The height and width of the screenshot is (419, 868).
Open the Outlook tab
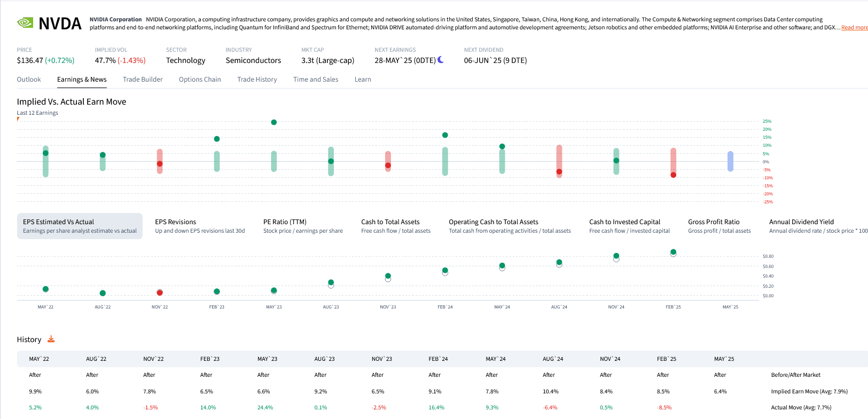[29, 80]
